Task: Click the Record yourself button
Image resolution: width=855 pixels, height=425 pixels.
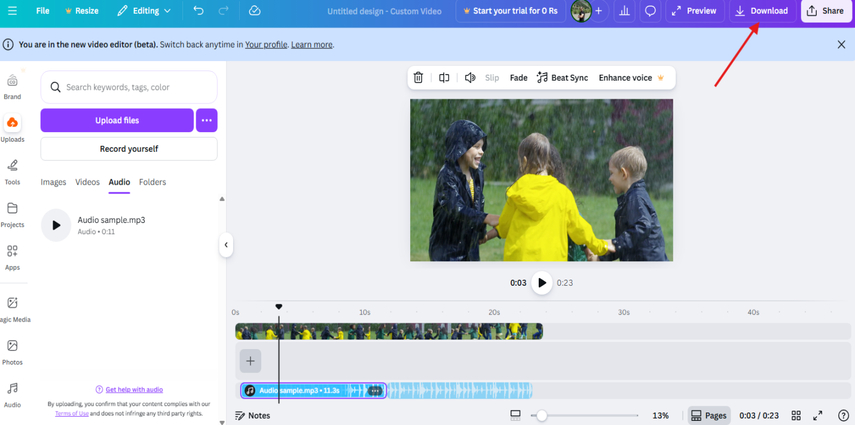Action: [x=129, y=149]
